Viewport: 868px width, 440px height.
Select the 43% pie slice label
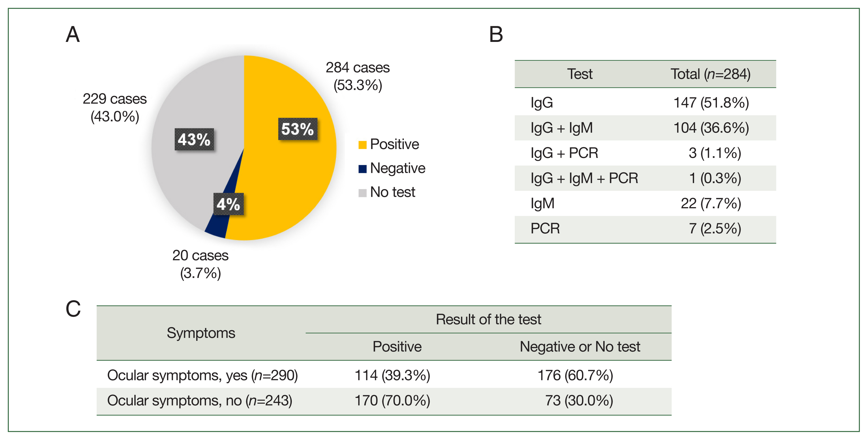(194, 139)
